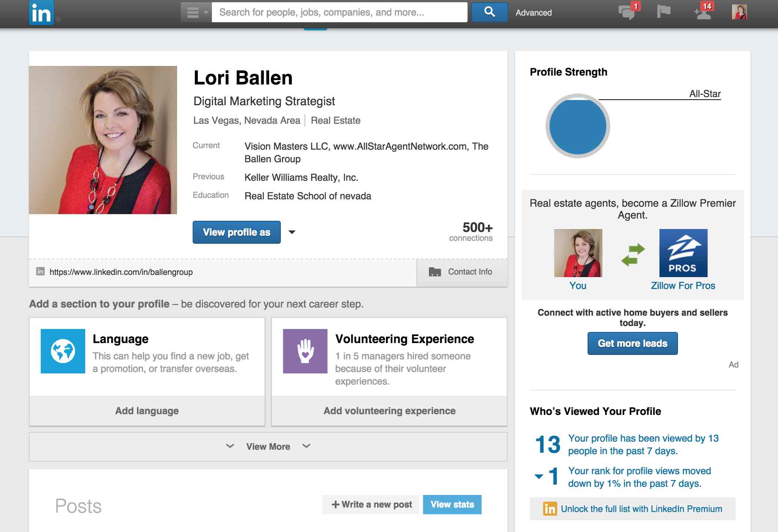Open the Zillow For Pros link
778x532 pixels.
pyautogui.click(x=683, y=286)
